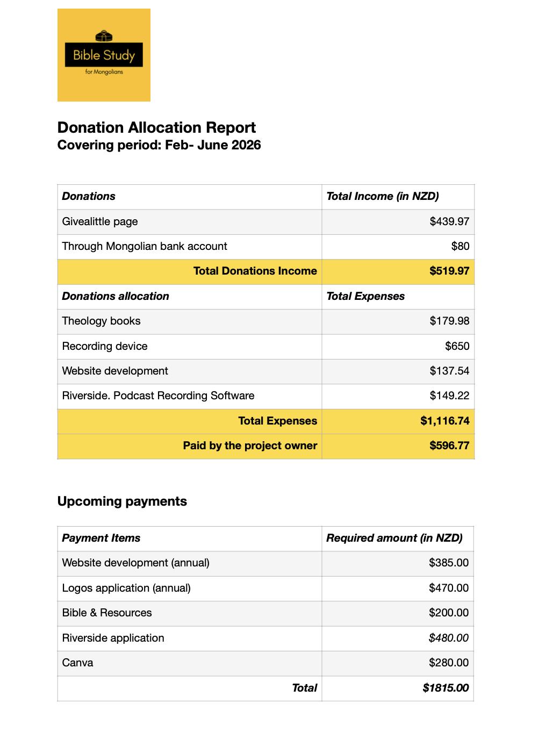This screenshot has width=560, height=733.
Task: Click the Total Donations Income highlighted cell
Action: click(190, 271)
